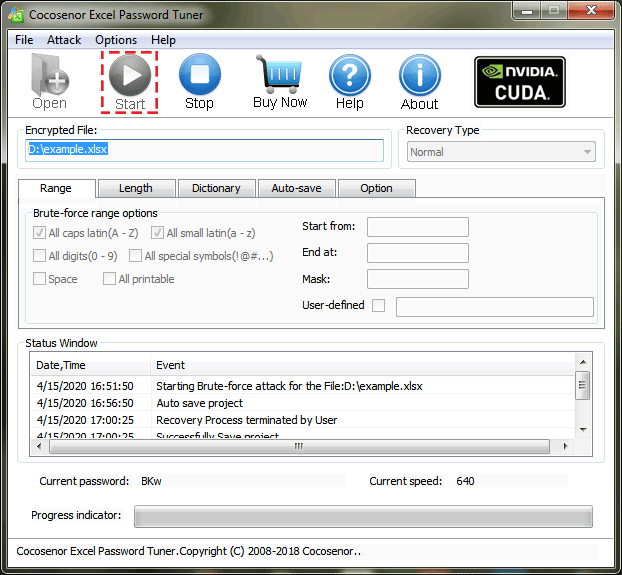Stop the recovery process

[200, 82]
